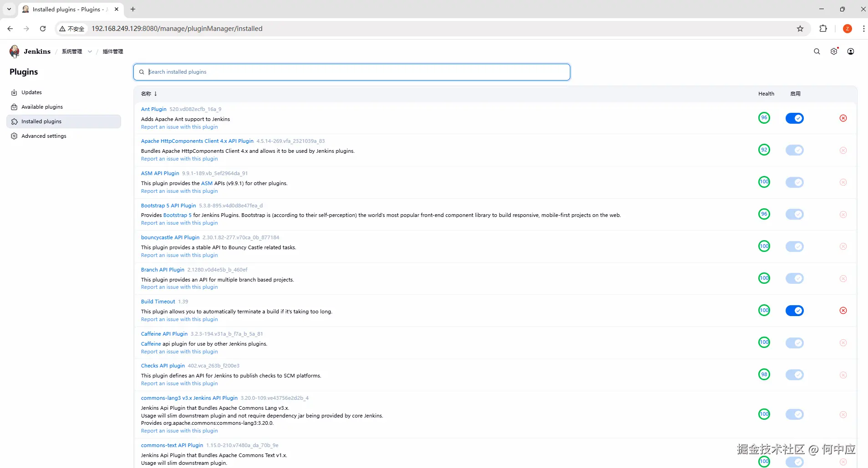Click the browser address bar URL

click(x=177, y=29)
